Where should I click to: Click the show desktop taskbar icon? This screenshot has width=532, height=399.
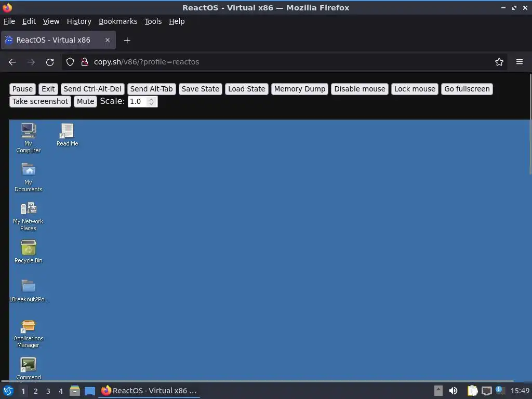(89, 391)
